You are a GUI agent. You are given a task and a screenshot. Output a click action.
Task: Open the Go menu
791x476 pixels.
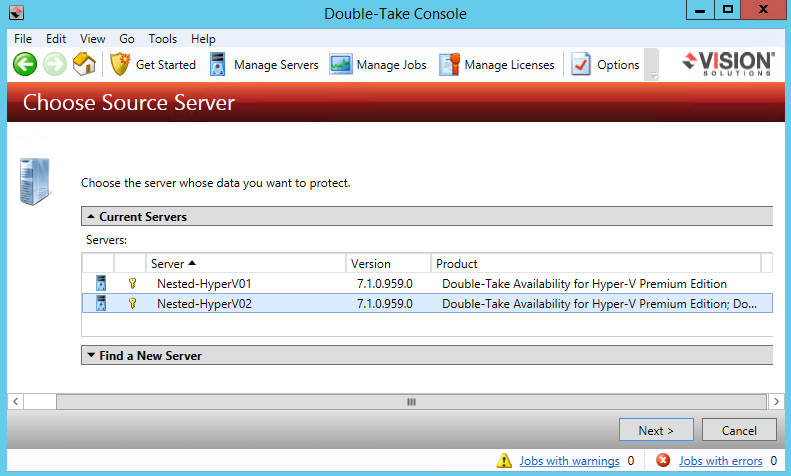click(x=127, y=39)
